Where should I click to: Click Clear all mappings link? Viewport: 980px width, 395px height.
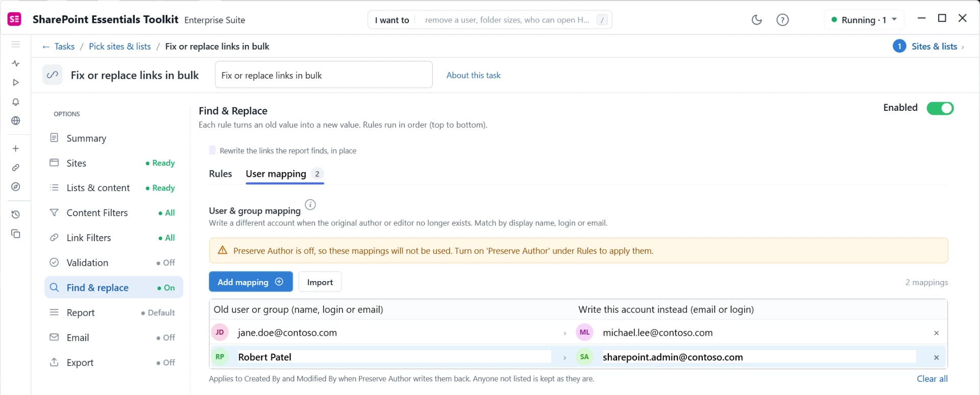932,379
